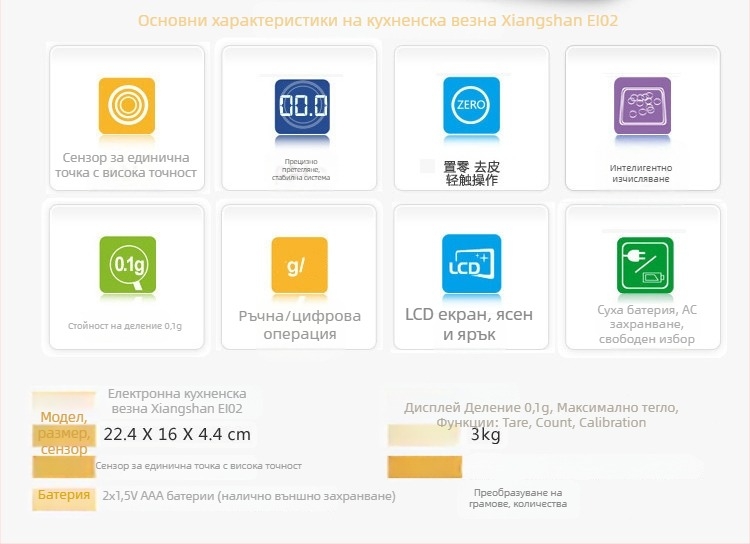This screenshot has width=750, height=544.
Task: Click the blank orange label box below the 3kg row
Action: pyautogui.click(x=425, y=467)
